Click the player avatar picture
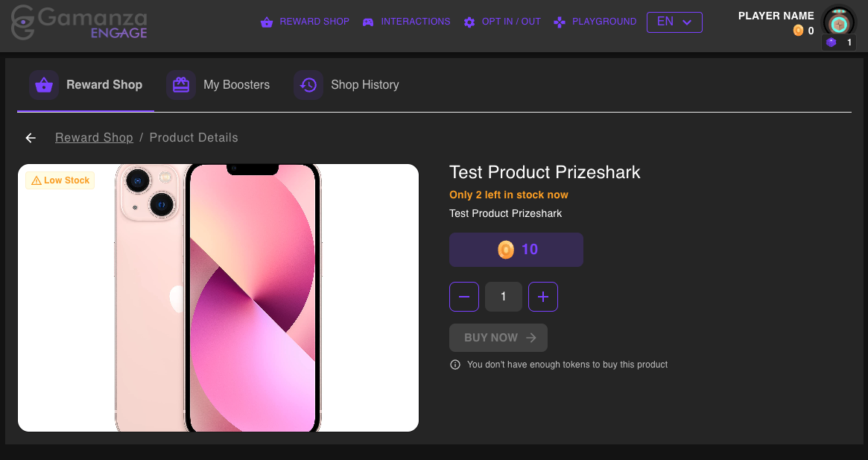Image resolution: width=868 pixels, height=460 pixels. click(x=839, y=22)
